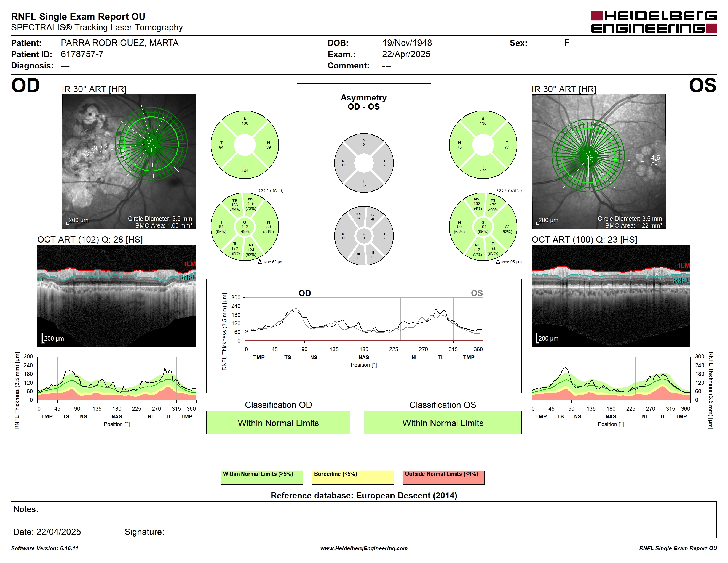Click the OCT ART (102) Q: 28 label
The image size is (728, 563).
point(90,240)
